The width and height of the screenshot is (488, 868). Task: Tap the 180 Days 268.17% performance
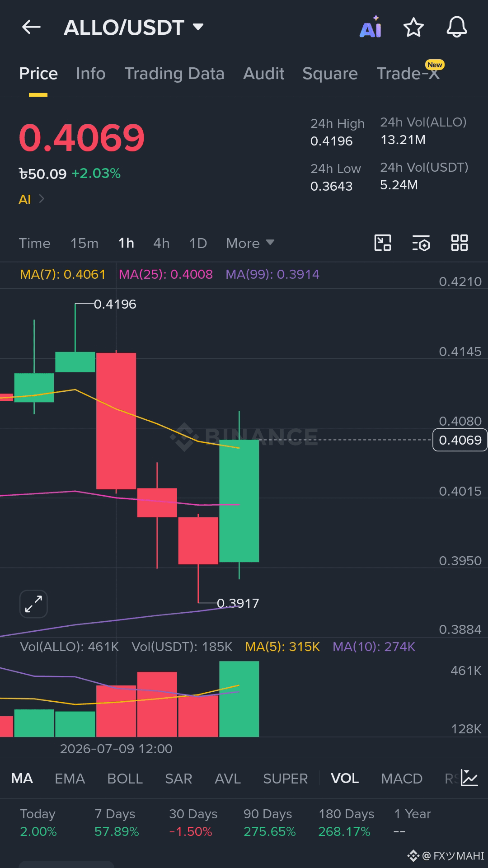[346, 822]
